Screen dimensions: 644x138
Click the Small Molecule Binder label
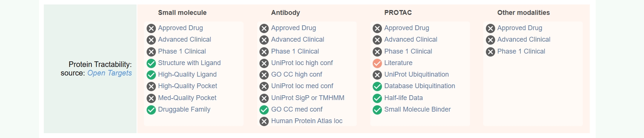[x=417, y=109]
